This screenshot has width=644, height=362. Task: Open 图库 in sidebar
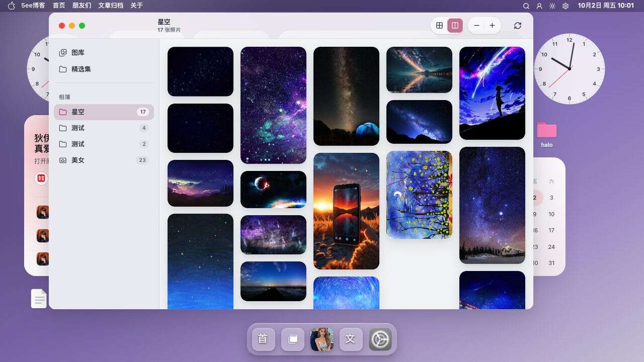pyautogui.click(x=104, y=53)
